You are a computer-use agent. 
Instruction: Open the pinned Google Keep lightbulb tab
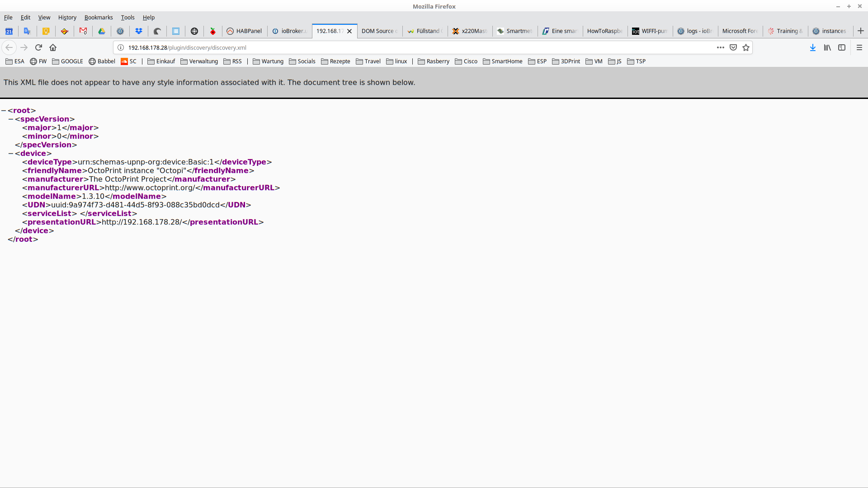point(46,31)
